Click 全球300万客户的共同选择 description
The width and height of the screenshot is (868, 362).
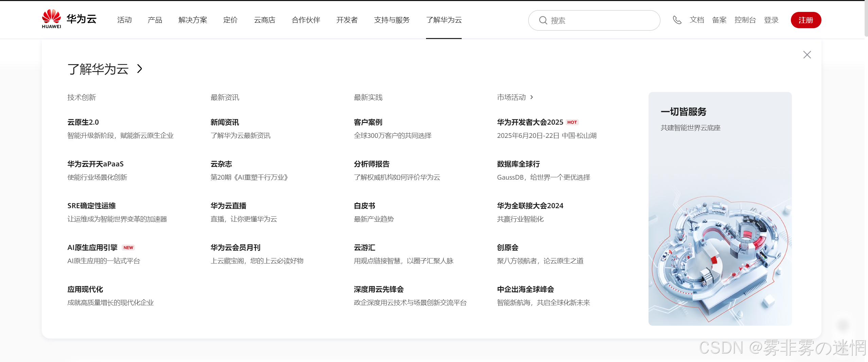[x=393, y=135]
